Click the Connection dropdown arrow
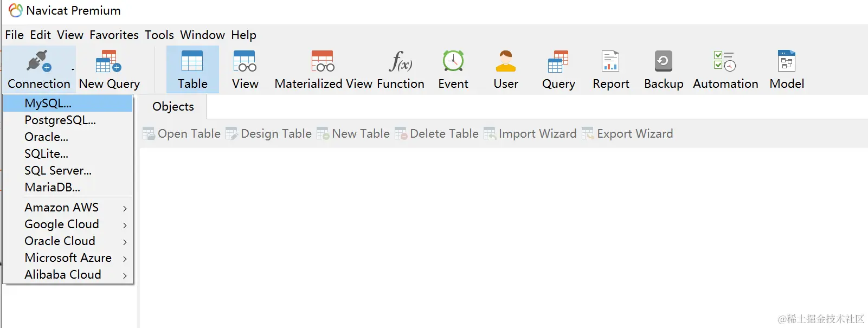This screenshot has width=868, height=328. (73, 69)
